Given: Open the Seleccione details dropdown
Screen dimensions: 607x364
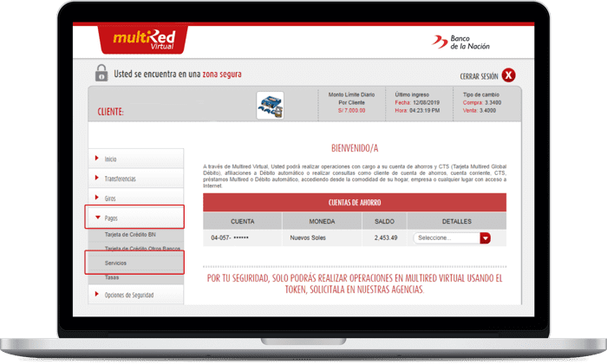Looking at the screenshot, I should 452,237.
